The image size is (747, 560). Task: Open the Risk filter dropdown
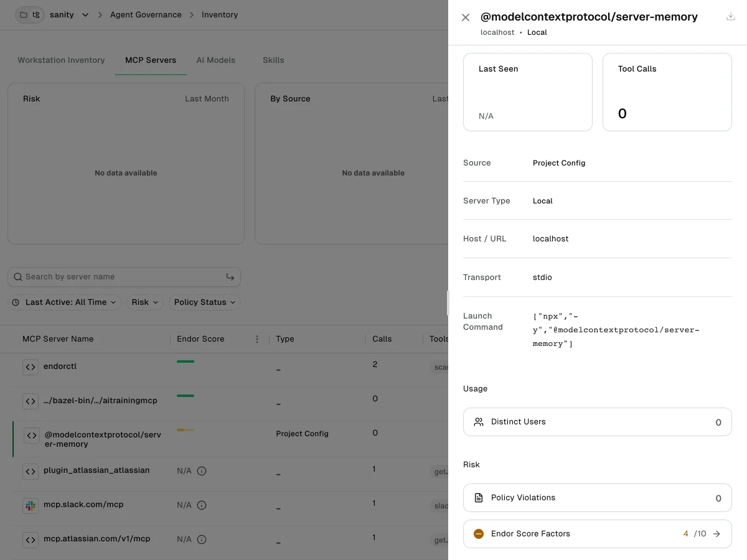click(x=145, y=302)
